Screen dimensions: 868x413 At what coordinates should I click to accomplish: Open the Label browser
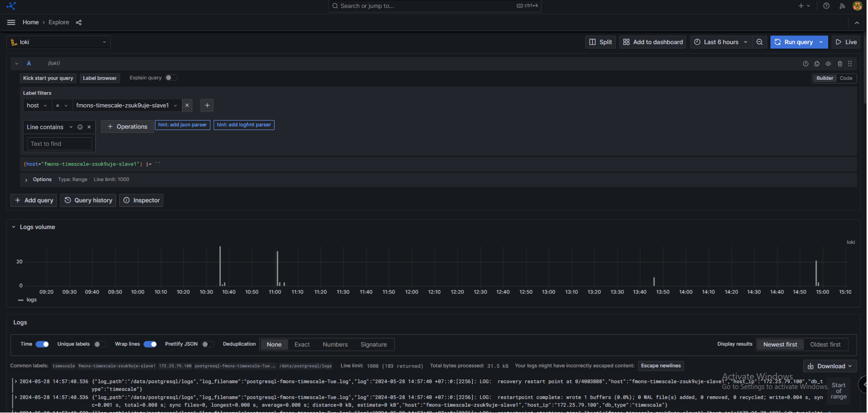click(x=100, y=78)
